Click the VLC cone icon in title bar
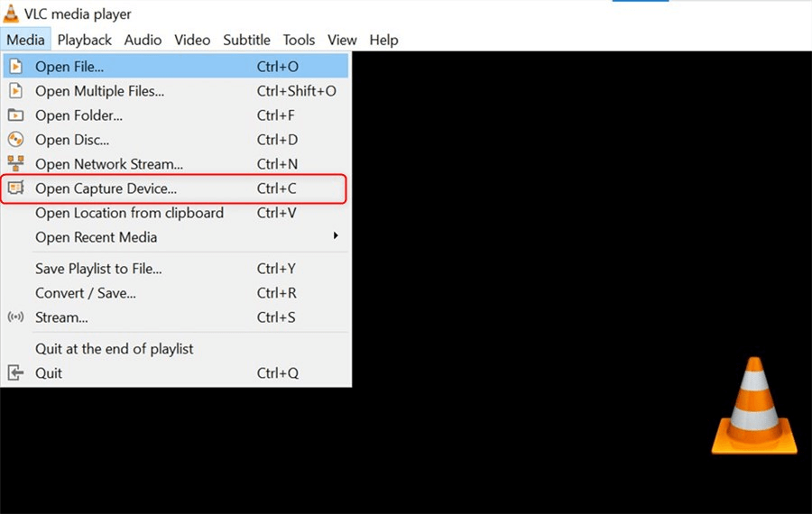The image size is (812, 514). [x=10, y=13]
